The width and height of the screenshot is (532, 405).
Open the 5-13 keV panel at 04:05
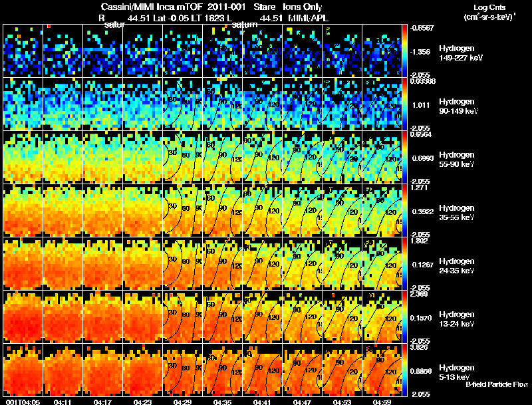pyautogui.click(x=23, y=370)
